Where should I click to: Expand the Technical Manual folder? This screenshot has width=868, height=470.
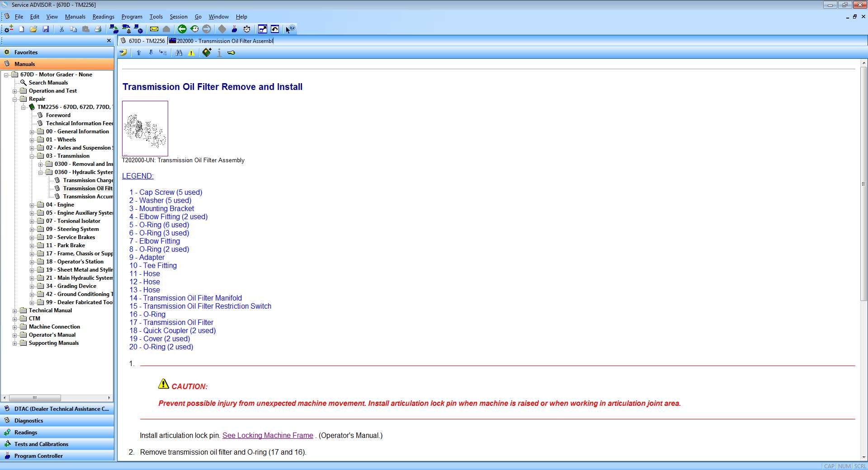(x=15, y=311)
